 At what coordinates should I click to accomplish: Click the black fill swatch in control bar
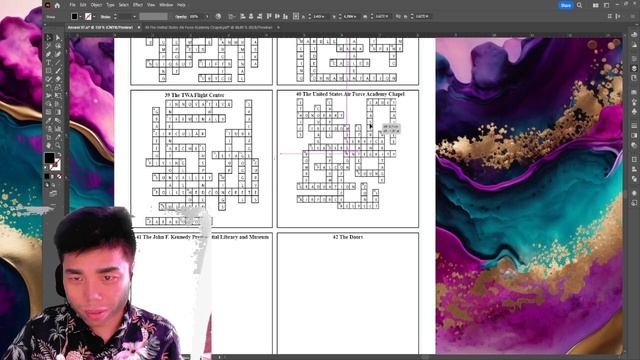coord(74,16)
